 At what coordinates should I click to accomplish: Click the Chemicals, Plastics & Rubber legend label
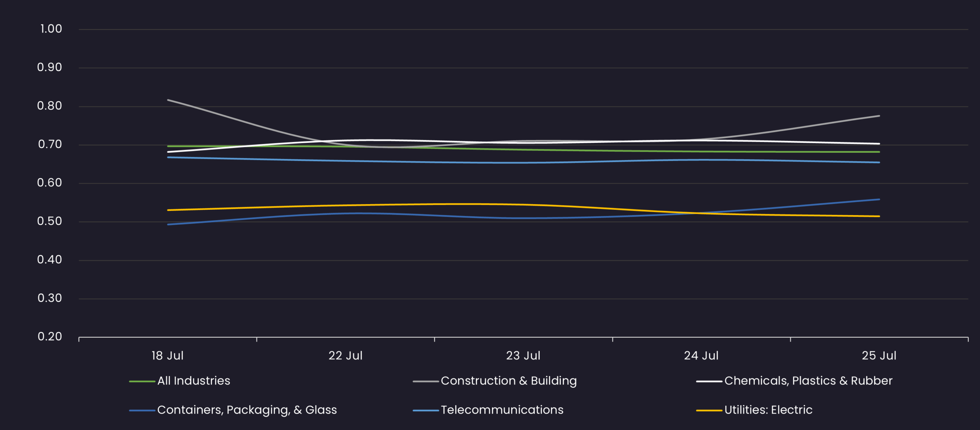808,381
